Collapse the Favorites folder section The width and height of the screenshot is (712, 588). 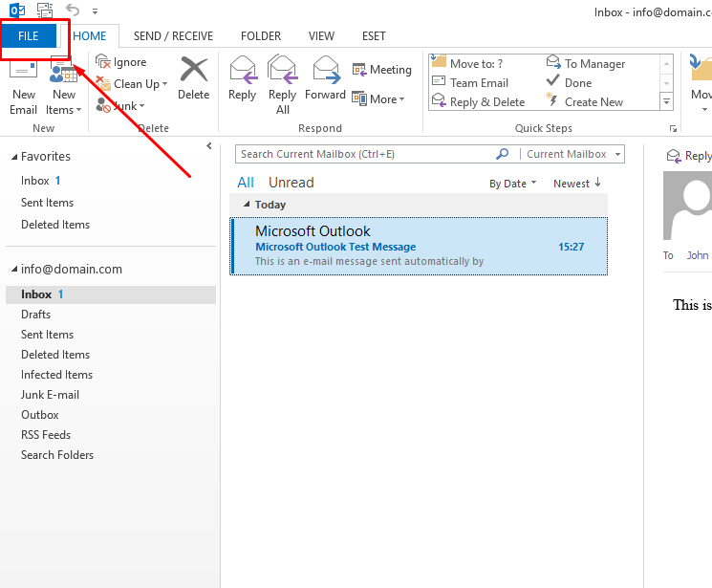click(x=11, y=157)
